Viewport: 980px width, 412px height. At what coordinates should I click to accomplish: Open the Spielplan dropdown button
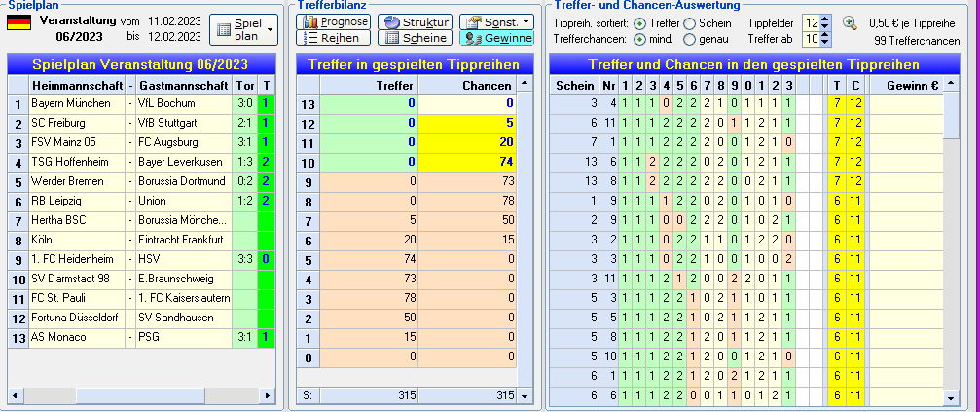(x=243, y=29)
